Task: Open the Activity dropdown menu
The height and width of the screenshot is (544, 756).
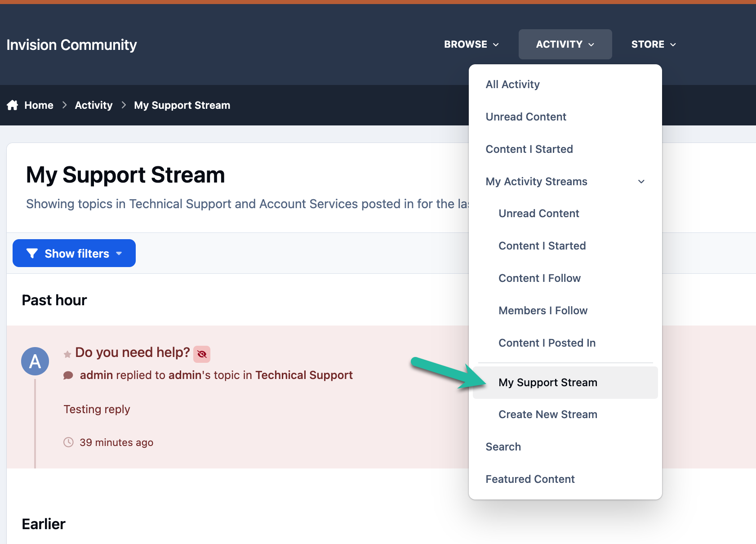Action: (x=565, y=44)
